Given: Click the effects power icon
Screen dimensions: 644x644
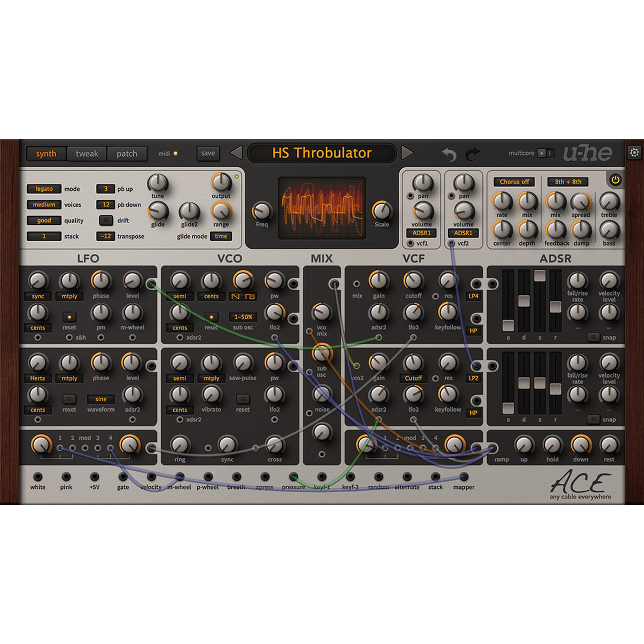Looking at the screenshot, I should tap(615, 180).
